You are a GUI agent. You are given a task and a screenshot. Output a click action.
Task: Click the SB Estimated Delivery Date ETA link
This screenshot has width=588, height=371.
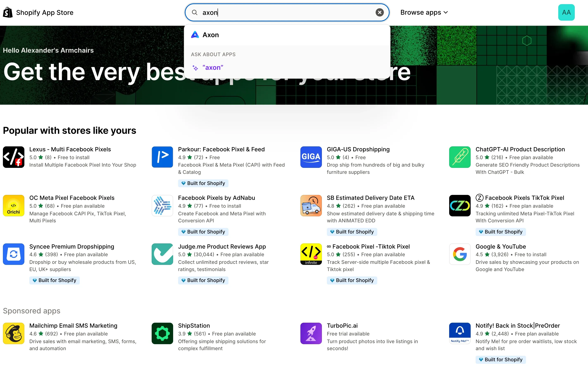[x=370, y=198]
